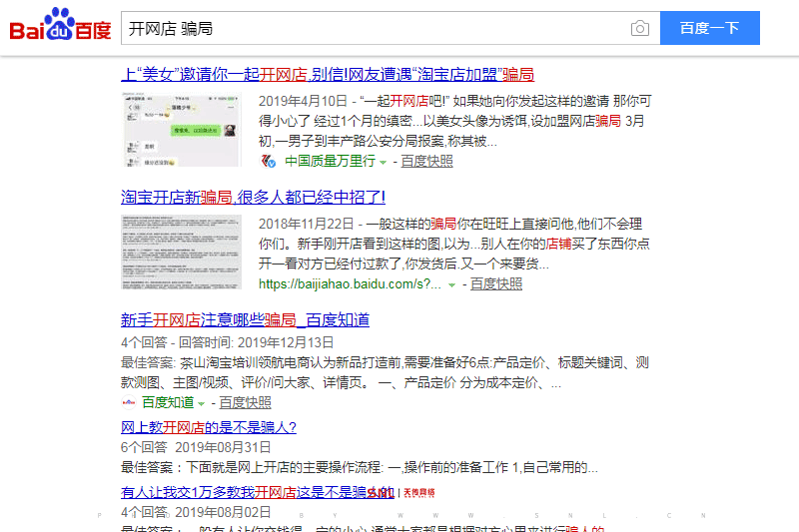
Task: Click text 6个回答 2019年08月31日
Action: pos(196,447)
